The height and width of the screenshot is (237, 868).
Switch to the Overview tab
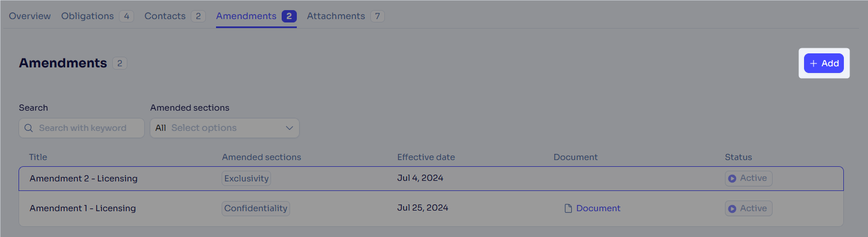tap(30, 16)
